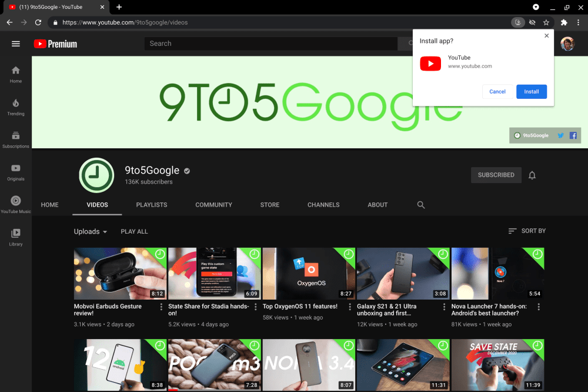588x392 pixels.
Task: Toggle subscription off via the SUBSCRIBED button
Action: [x=496, y=175]
